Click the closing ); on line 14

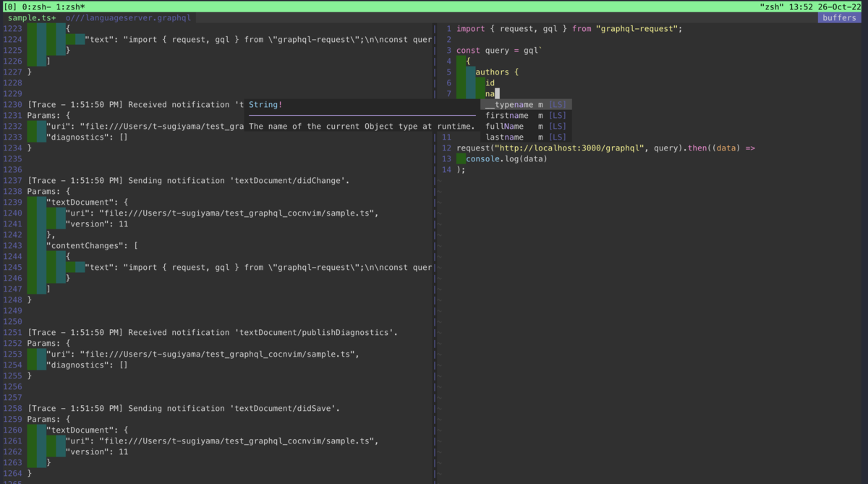461,170
